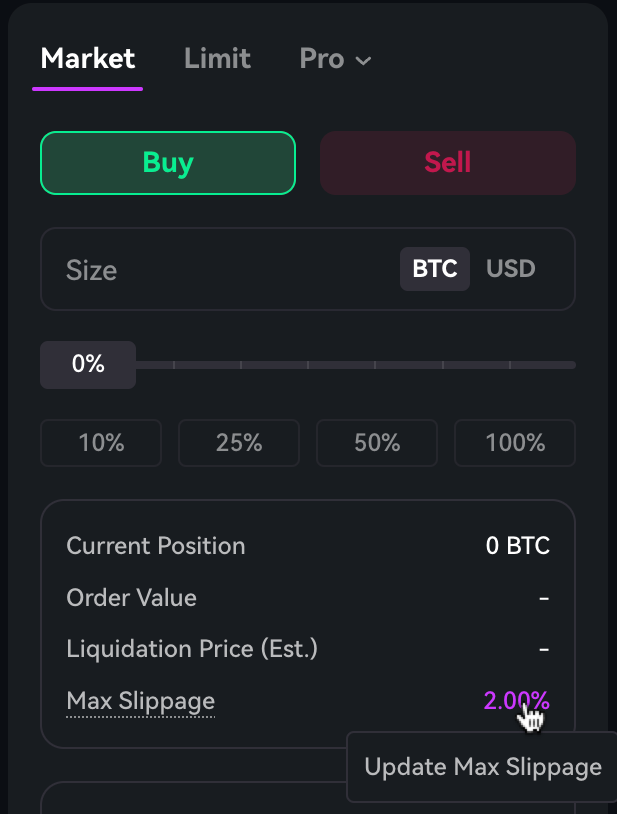
Task: Click the 0% slider handle
Action: pos(88,365)
